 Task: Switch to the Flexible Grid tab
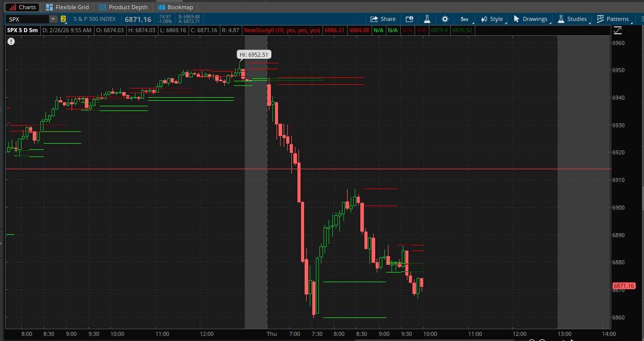pyautogui.click(x=67, y=7)
